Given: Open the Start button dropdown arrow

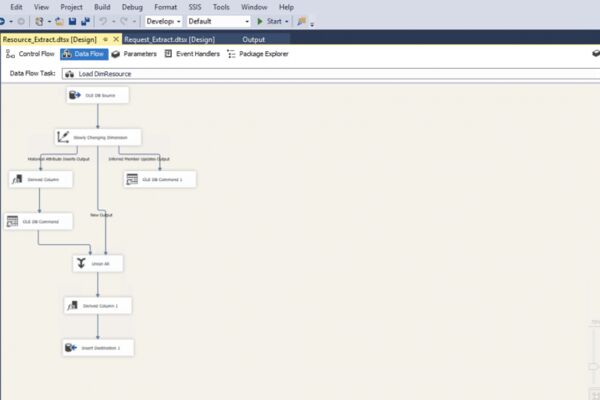Looking at the screenshot, I should point(287,22).
